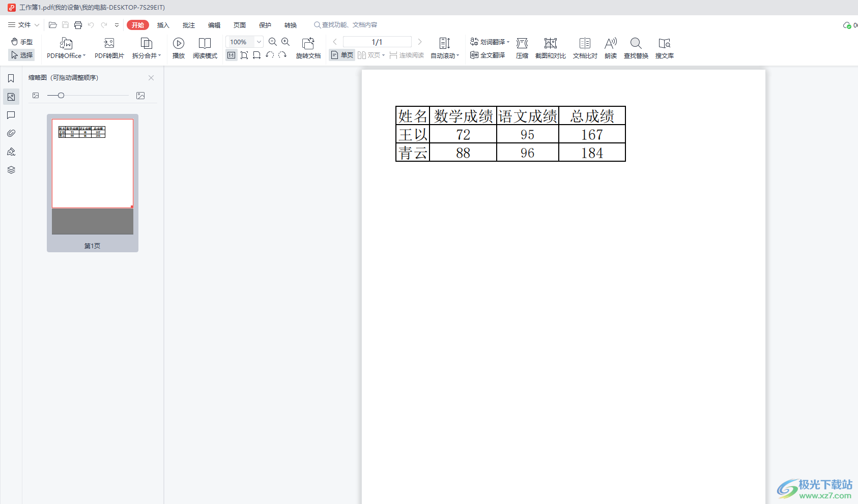Rotate view clockwise icon
Image resolution: width=858 pixels, height=504 pixels.
[282, 55]
